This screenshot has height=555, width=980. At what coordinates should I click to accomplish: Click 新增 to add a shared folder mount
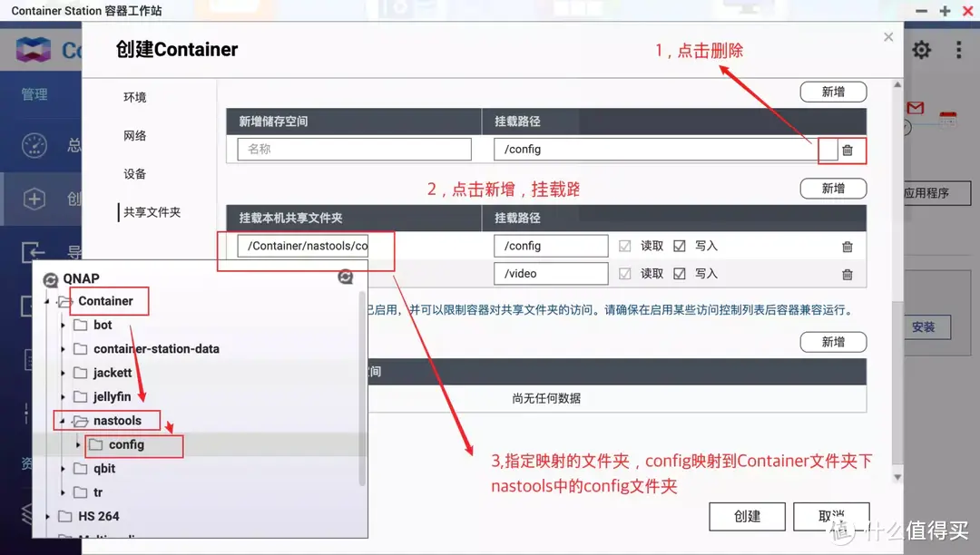pyautogui.click(x=832, y=188)
